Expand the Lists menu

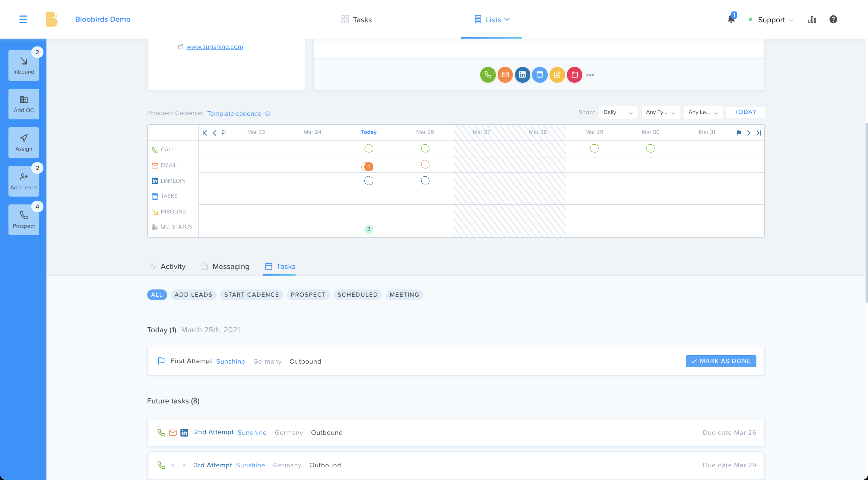[x=492, y=20]
